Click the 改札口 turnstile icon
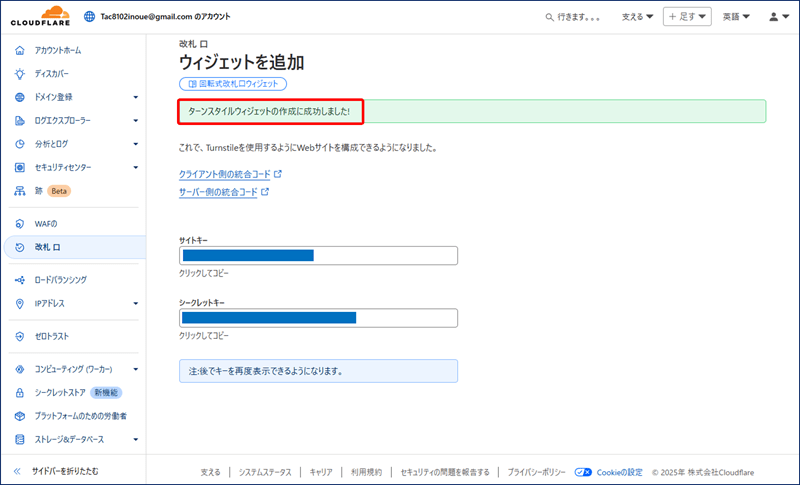 pyautogui.click(x=20, y=247)
